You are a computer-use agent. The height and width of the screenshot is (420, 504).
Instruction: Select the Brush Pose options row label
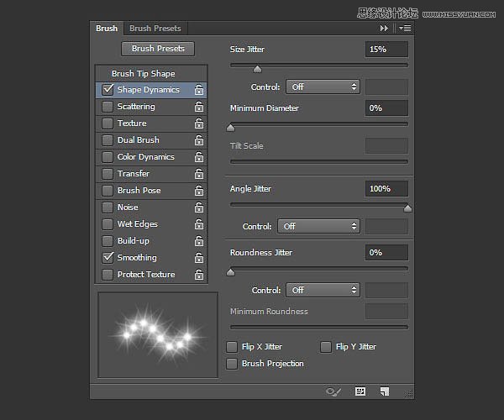coord(139,191)
